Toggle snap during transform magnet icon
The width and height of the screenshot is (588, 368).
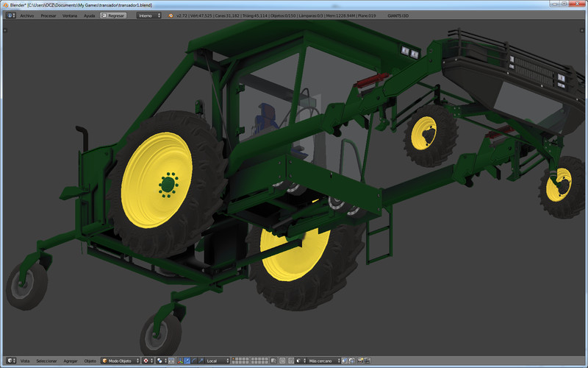[293, 361]
